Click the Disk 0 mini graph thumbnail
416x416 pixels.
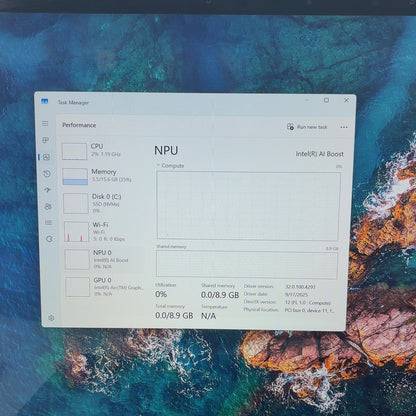pyautogui.click(x=76, y=203)
